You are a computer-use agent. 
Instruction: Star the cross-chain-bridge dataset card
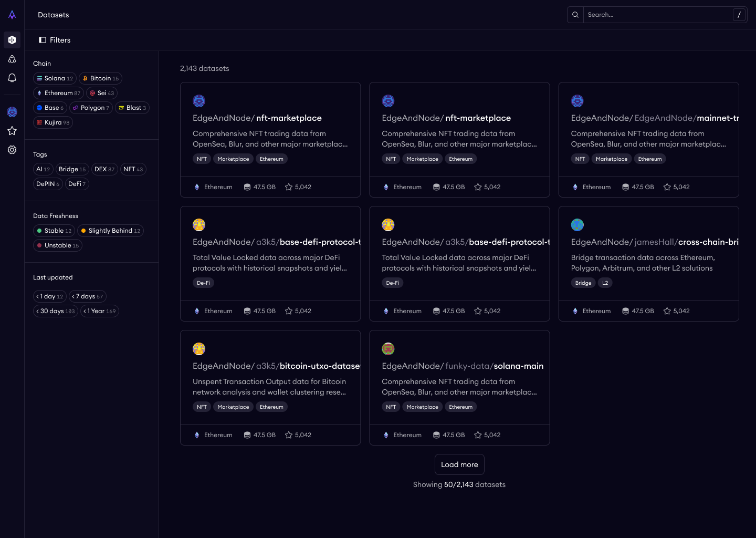point(667,311)
